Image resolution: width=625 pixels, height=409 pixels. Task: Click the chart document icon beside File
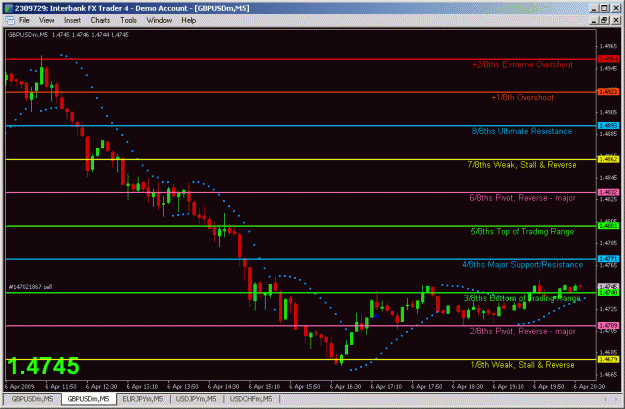(10, 20)
